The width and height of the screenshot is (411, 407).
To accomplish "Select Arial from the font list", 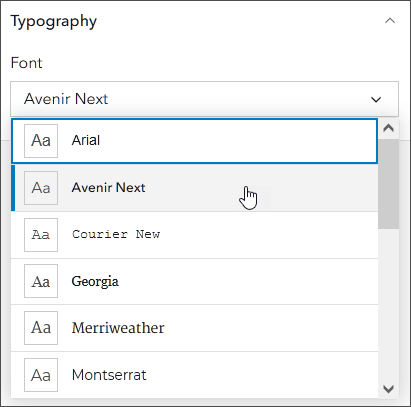I will pyautogui.click(x=195, y=141).
